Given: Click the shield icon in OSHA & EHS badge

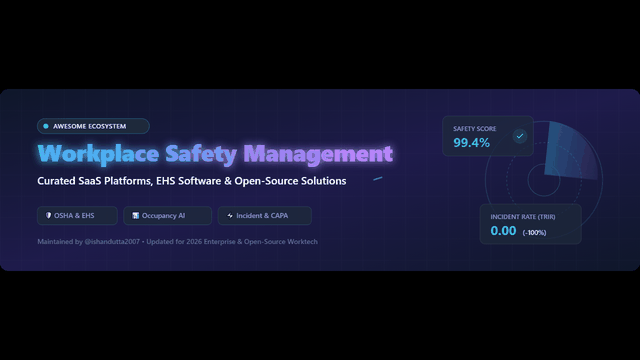Looking at the screenshot, I should click(x=48, y=215).
